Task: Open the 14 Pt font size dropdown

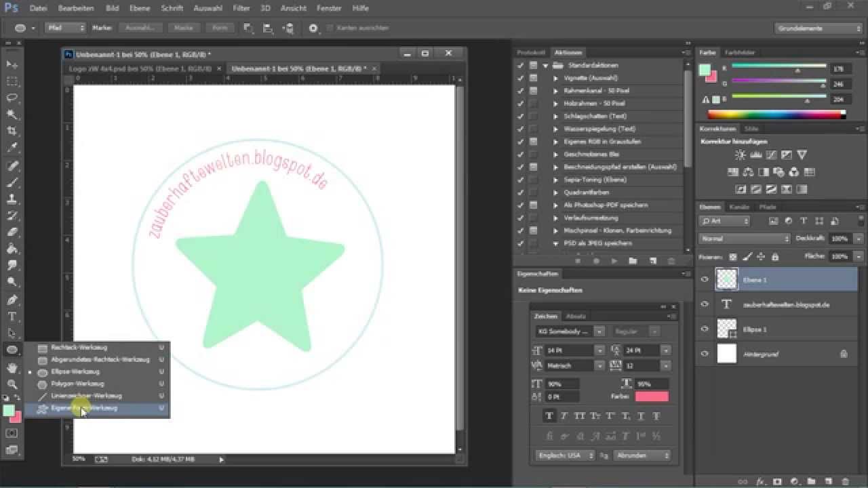Action: (599, 350)
